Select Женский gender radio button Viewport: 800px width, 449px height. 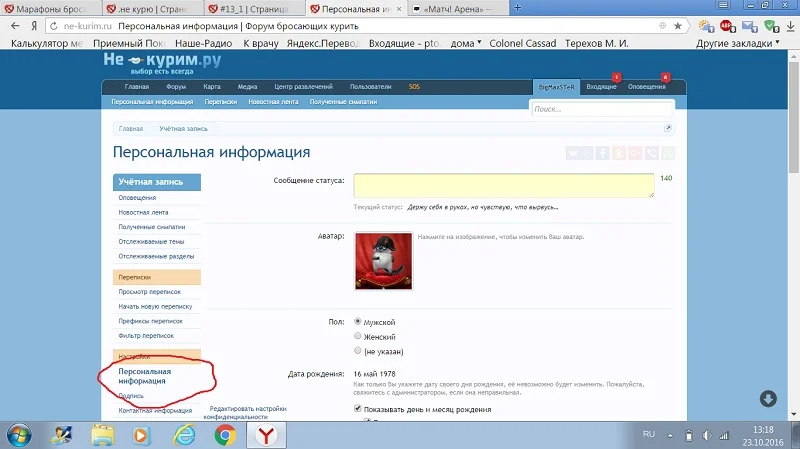click(x=358, y=336)
